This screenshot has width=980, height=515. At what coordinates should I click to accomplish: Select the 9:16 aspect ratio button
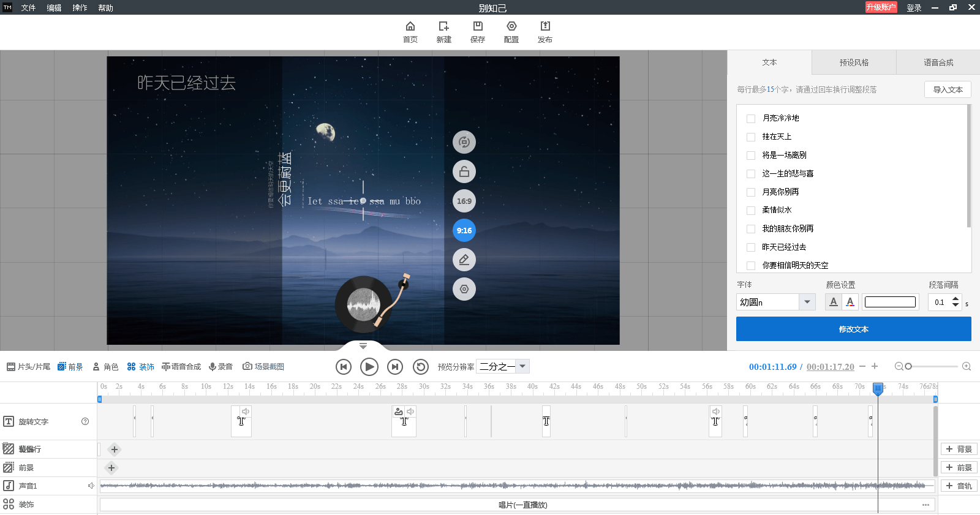[x=464, y=230]
